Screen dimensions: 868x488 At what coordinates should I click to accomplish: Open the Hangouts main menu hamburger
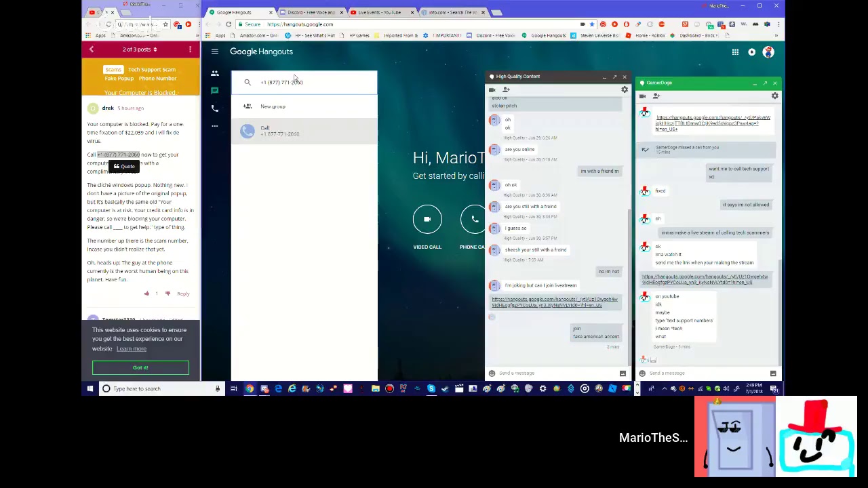pos(214,52)
